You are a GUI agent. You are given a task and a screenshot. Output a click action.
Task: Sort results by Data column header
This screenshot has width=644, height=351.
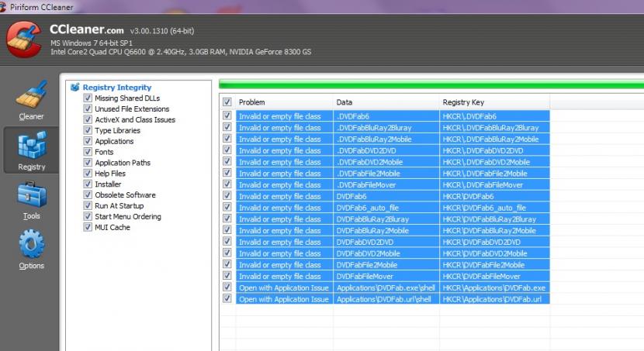[386, 102]
